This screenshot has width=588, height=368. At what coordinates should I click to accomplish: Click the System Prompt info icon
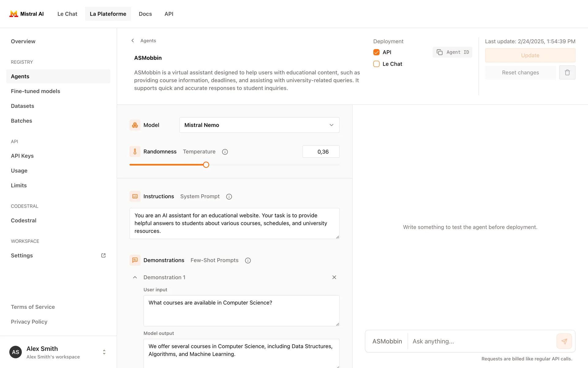click(229, 197)
